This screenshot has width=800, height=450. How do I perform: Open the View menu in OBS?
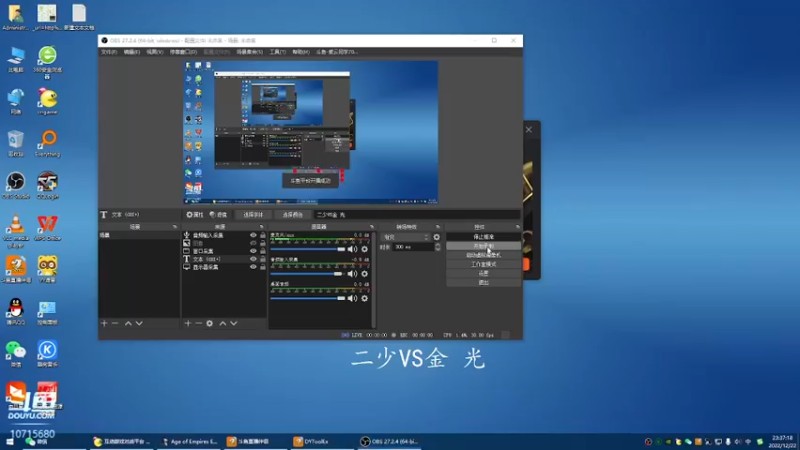coord(155,52)
